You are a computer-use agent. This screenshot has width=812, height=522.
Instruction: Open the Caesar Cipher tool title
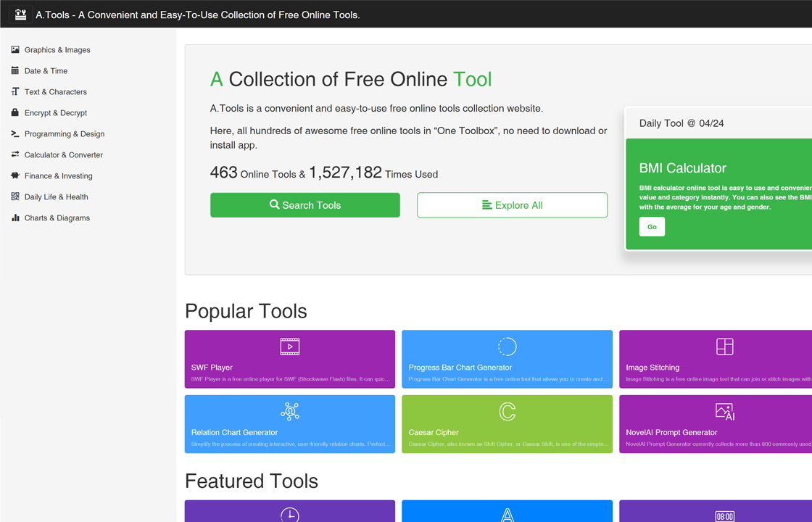click(x=434, y=432)
